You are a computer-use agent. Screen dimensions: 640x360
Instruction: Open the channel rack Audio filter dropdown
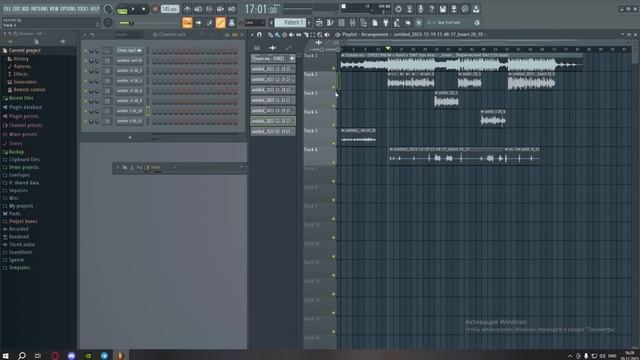[129, 35]
